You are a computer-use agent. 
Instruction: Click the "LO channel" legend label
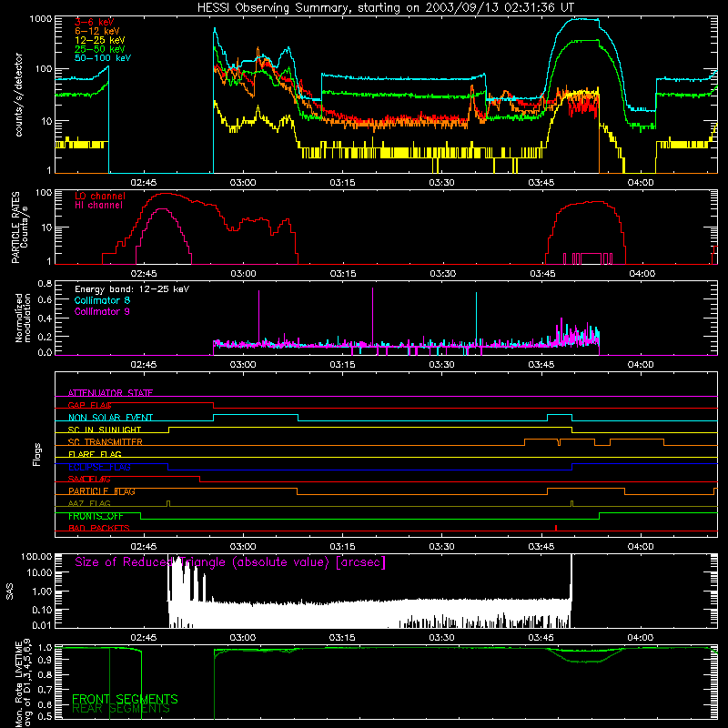(x=100, y=196)
